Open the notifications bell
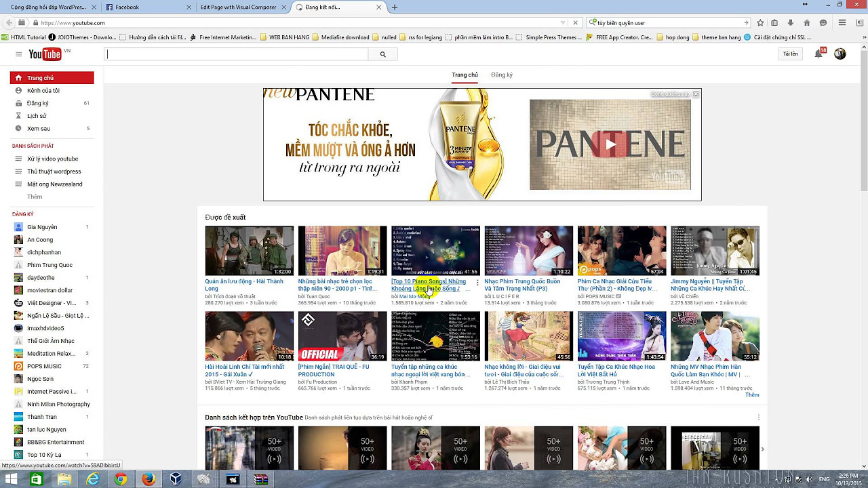The image size is (868, 488). (x=819, y=54)
